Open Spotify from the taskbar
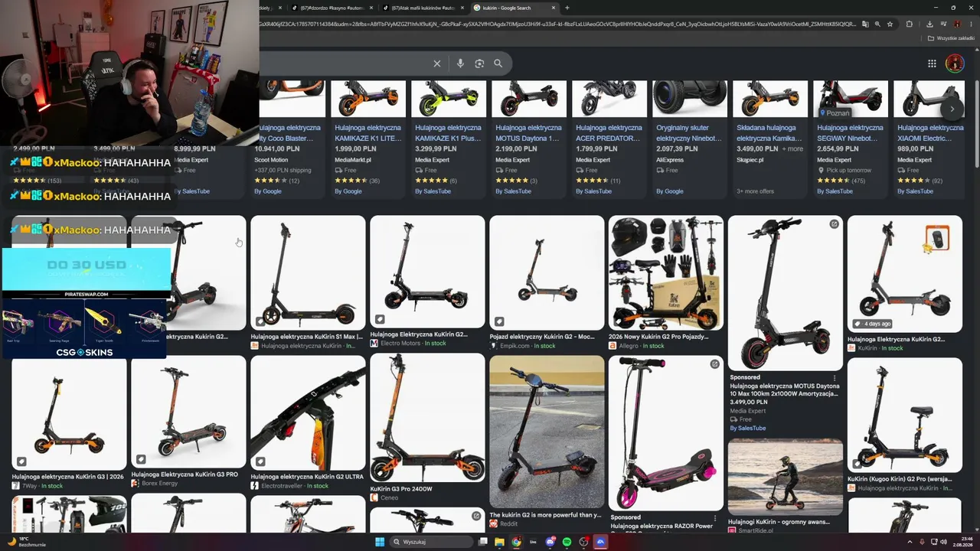The height and width of the screenshot is (551, 980). [567, 542]
